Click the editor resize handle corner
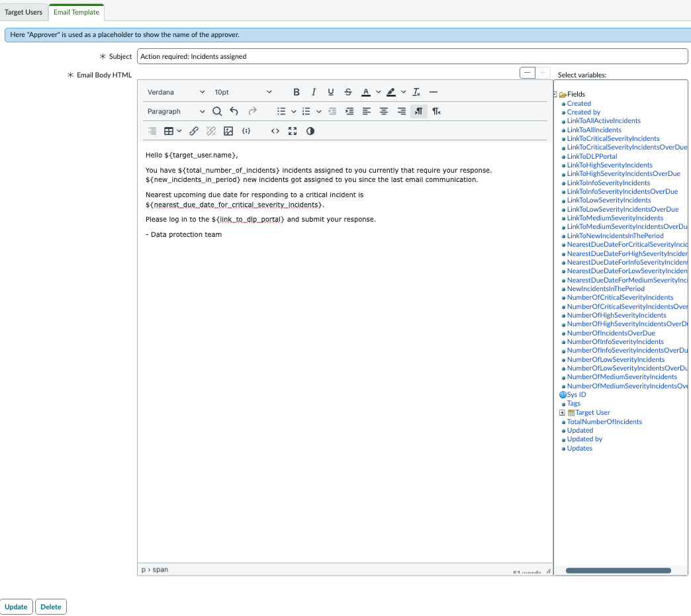Screen dimensions: 691x616 (x=548, y=571)
